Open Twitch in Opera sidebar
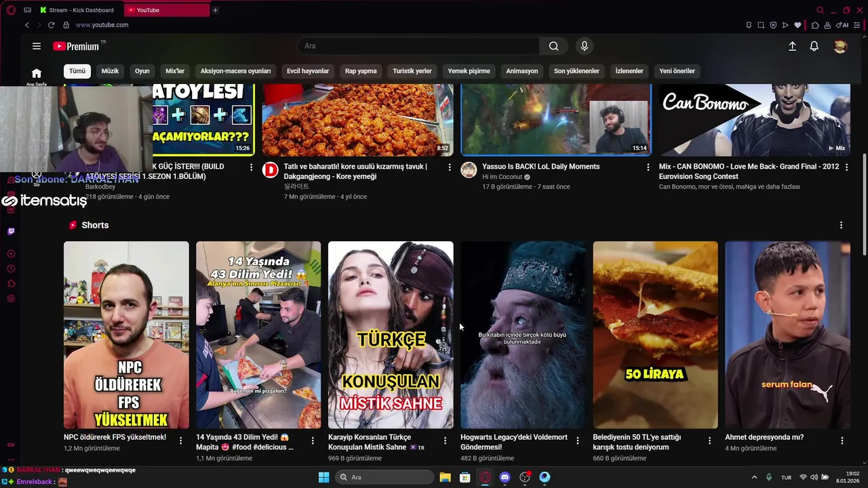868x488 pixels. click(11, 231)
